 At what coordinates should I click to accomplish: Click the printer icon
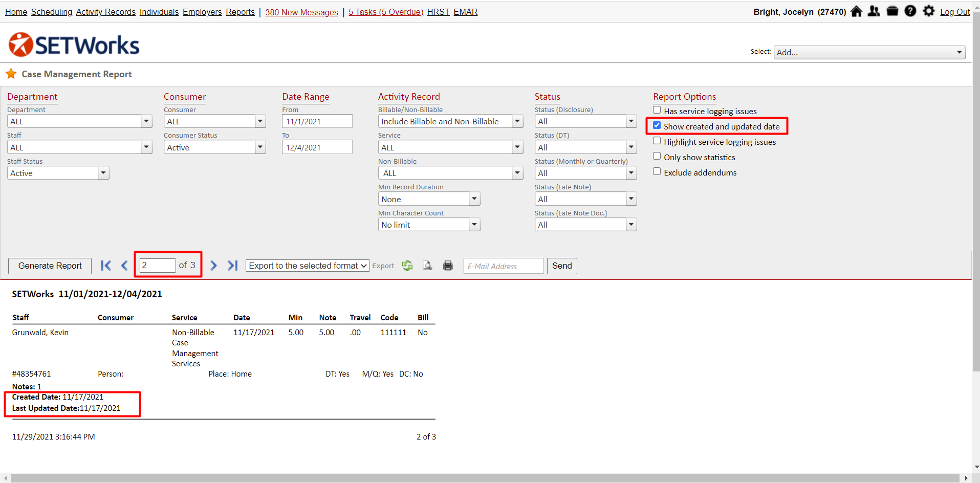[448, 266]
